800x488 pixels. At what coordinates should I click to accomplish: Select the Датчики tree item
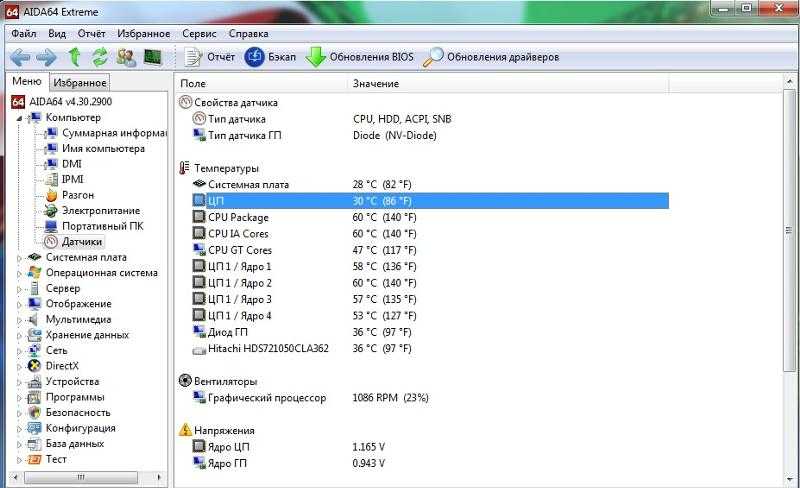coord(82,241)
